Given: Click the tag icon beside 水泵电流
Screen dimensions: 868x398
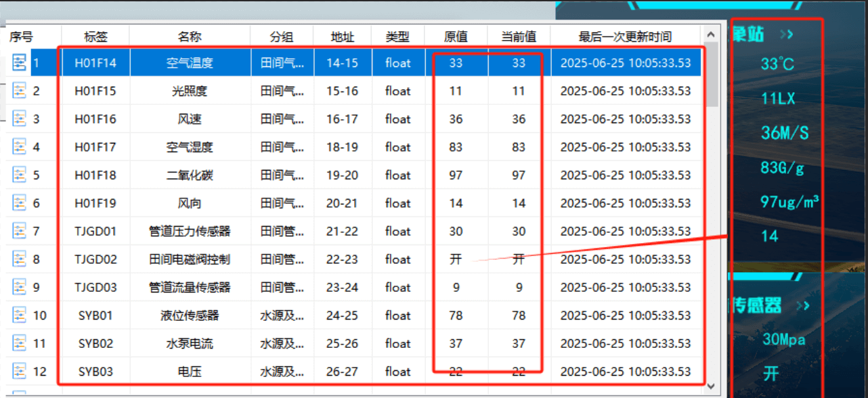Looking at the screenshot, I should [x=20, y=343].
